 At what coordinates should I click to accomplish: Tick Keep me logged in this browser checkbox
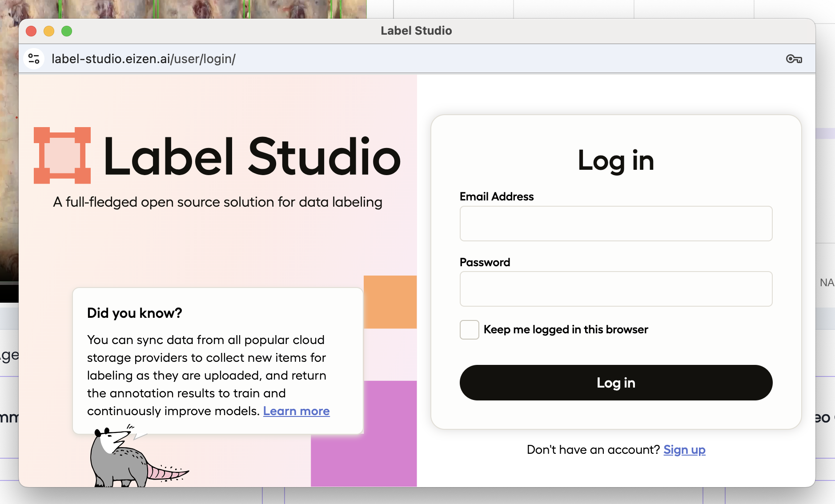[470, 330]
